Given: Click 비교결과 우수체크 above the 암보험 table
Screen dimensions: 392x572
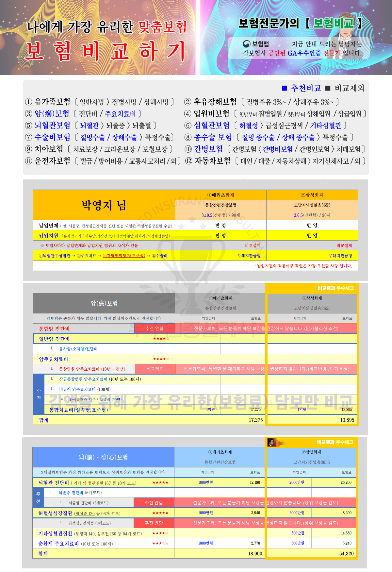Looking at the screenshot, I should (336, 288).
